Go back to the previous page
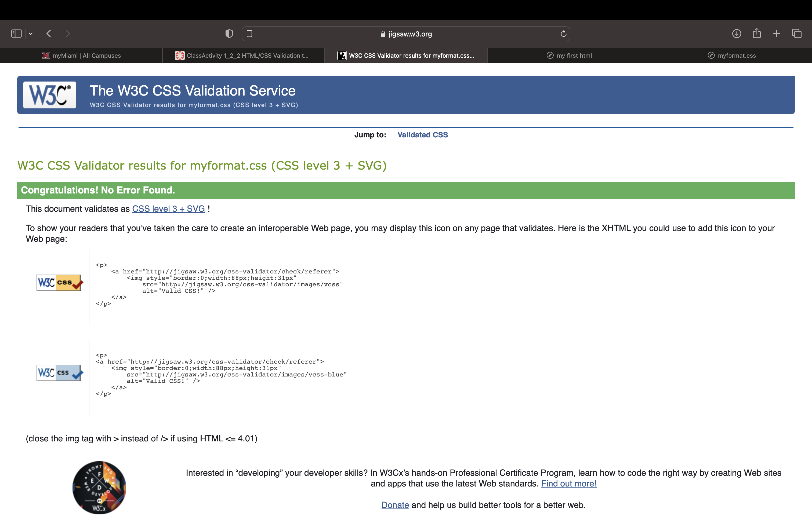 point(49,33)
